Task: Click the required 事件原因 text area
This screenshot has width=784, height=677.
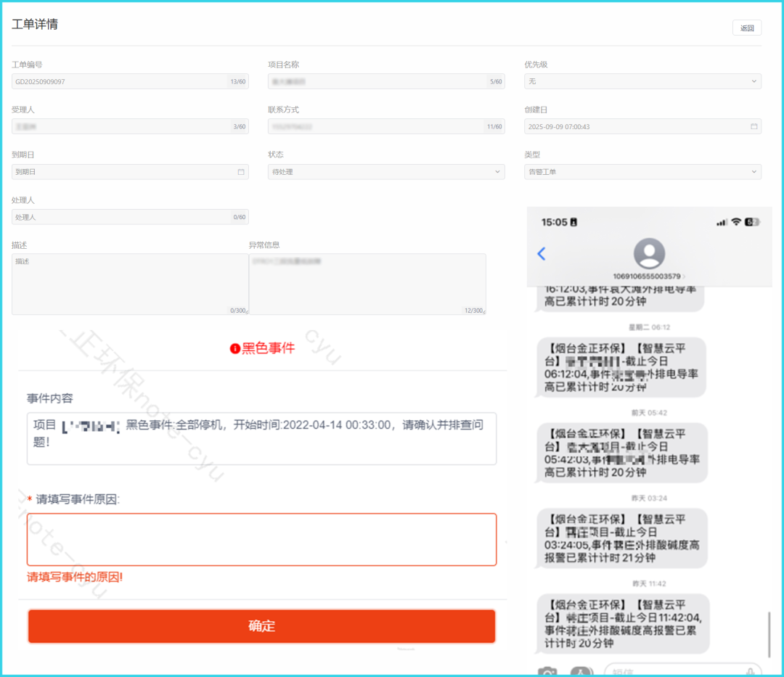Action: [261, 539]
